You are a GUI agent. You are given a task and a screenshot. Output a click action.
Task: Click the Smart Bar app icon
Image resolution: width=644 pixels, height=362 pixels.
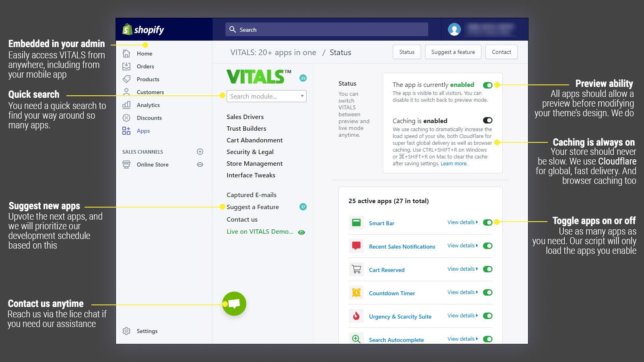[356, 222]
